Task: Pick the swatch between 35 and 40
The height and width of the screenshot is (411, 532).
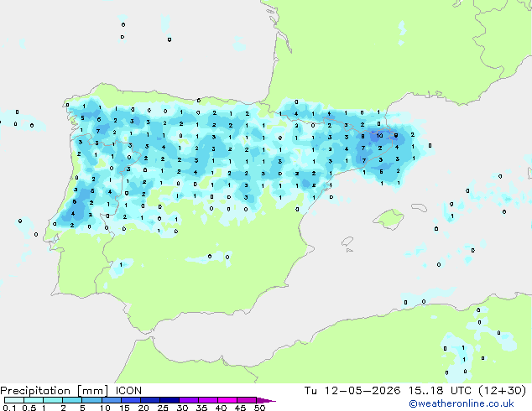Action: (207, 400)
